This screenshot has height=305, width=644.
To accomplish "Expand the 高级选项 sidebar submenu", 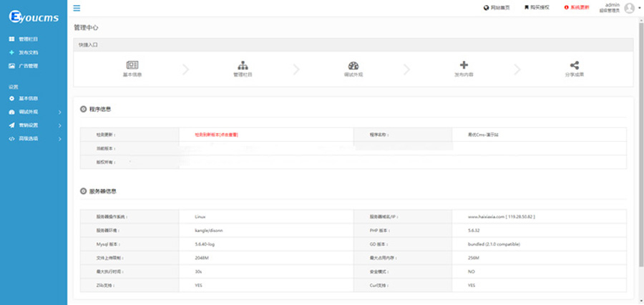I will pyautogui.click(x=59, y=138).
